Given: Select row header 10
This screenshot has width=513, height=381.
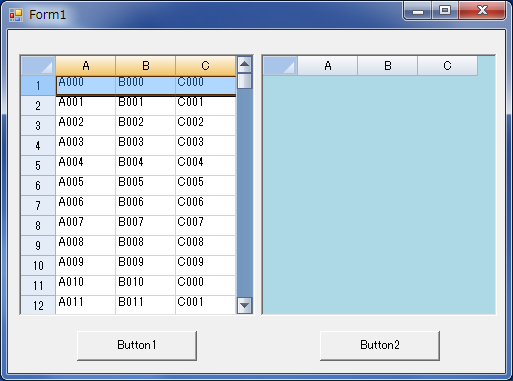Looking at the screenshot, I should (x=38, y=266).
